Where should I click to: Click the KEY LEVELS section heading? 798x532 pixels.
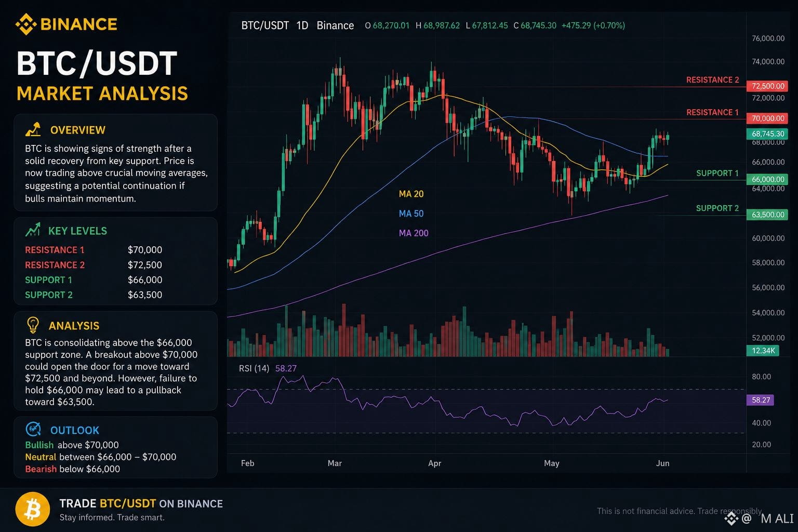(x=77, y=231)
